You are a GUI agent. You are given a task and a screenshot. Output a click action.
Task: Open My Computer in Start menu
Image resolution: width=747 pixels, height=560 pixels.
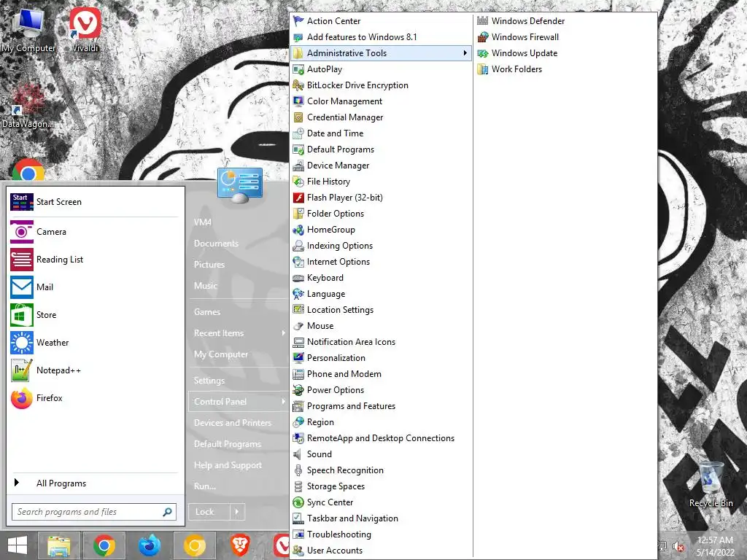click(x=221, y=354)
